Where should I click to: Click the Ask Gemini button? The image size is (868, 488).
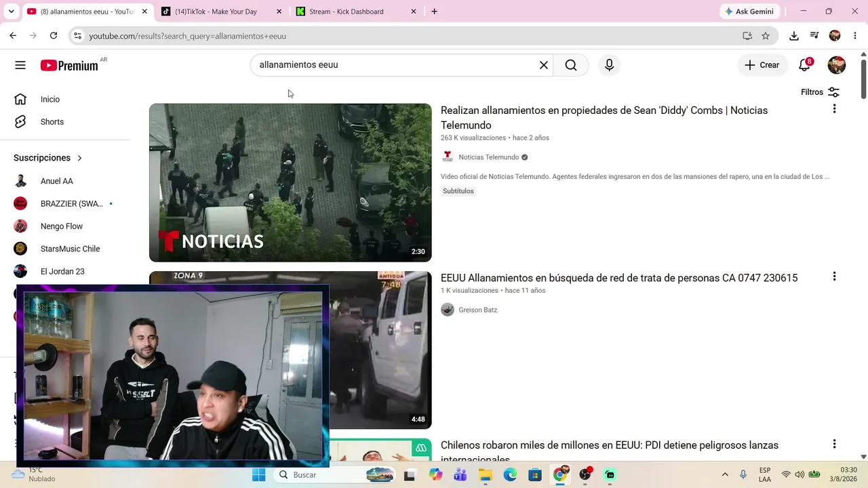[749, 12]
